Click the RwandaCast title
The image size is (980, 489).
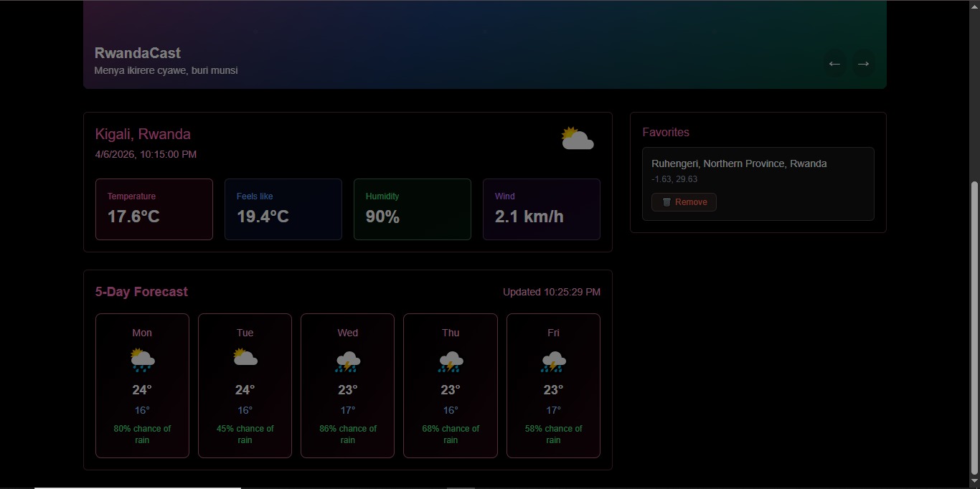pos(138,53)
